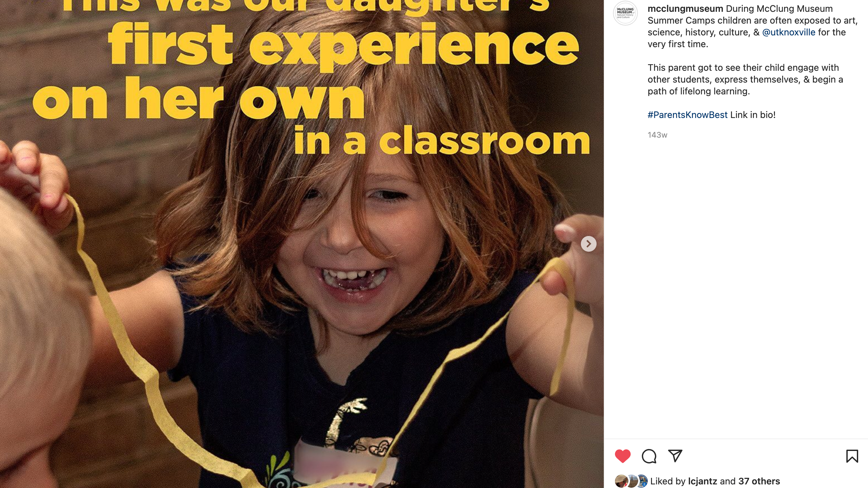Image resolution: width=868 pixels, height=488 pixels.
Task: Click the 'Link in bio!' caption text
Action: click(x=753, y=115)
